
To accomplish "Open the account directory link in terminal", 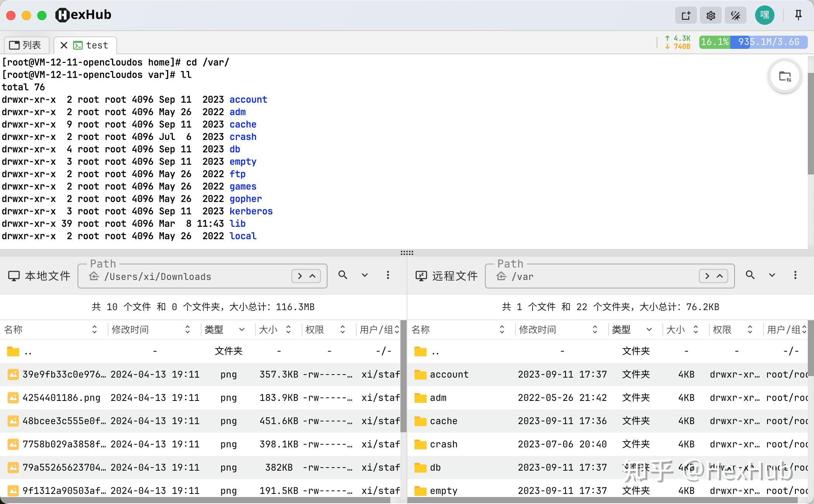I will coord(248,100).
